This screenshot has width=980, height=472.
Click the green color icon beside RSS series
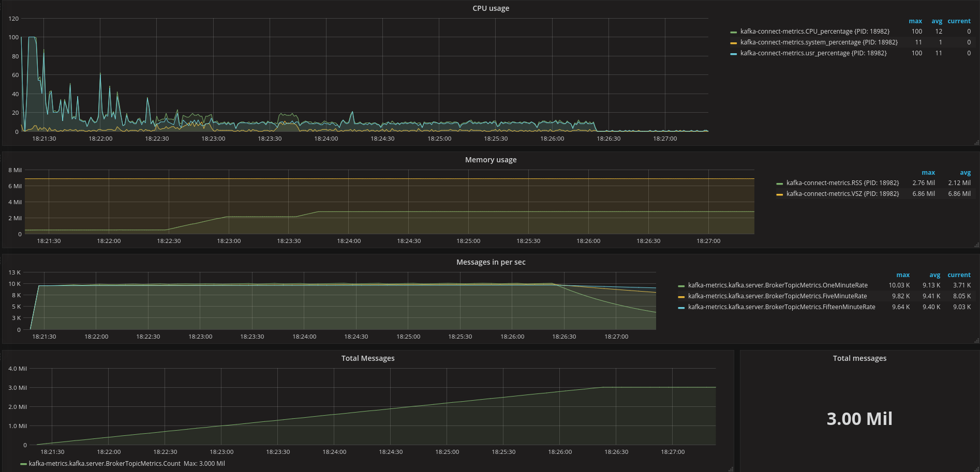click(779, 184)
